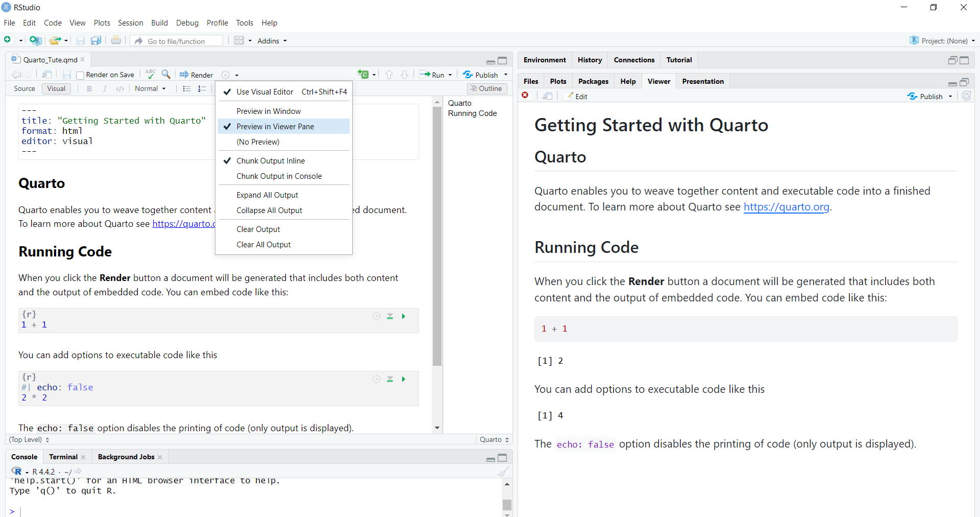Insert a numbered list in editor
Screen dimensions: 980x517
[202, 89]
